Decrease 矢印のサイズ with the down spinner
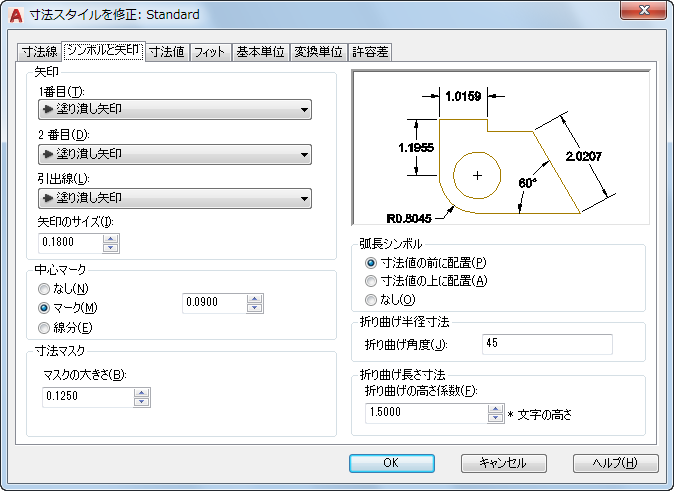The width and height of the screenshot is (674, 491). (x=111, y=248)
